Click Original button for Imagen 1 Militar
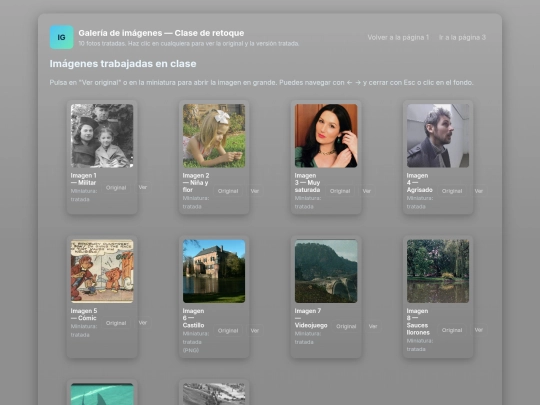The width and height of the screenshot is (540, 405). (x=116, y=187)
